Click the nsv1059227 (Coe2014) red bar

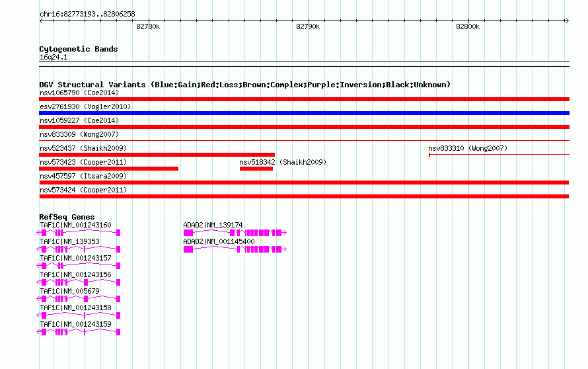(304, 127)
